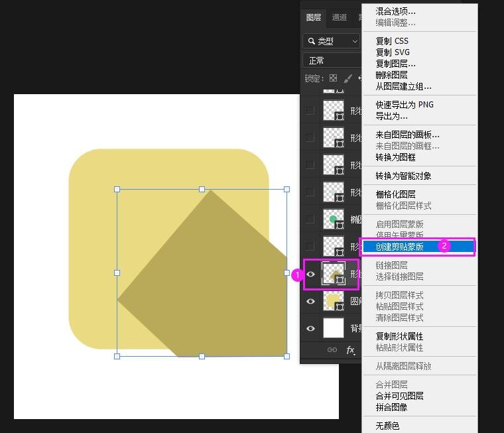Show the hidden green ellipse layer
Viewport: 504px width, 433px height.
[x=310, y=219]
